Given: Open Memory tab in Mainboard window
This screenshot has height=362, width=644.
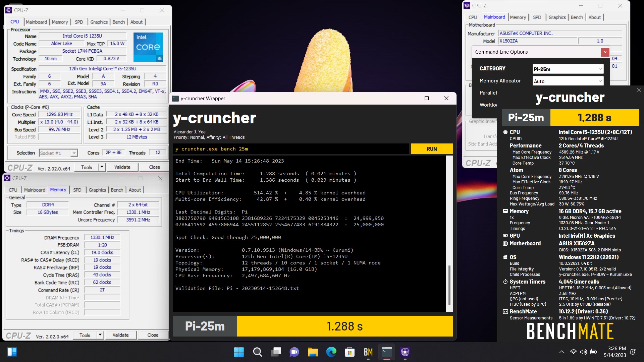Looking at the screenshot, I should pyautogui.click(x=518, y=17).
